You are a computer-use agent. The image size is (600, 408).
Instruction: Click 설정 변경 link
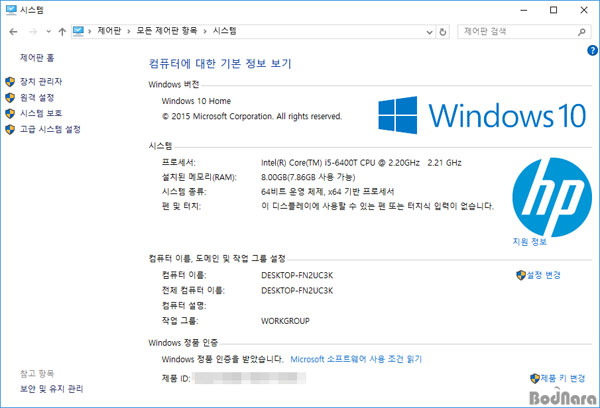click(543, 275)
